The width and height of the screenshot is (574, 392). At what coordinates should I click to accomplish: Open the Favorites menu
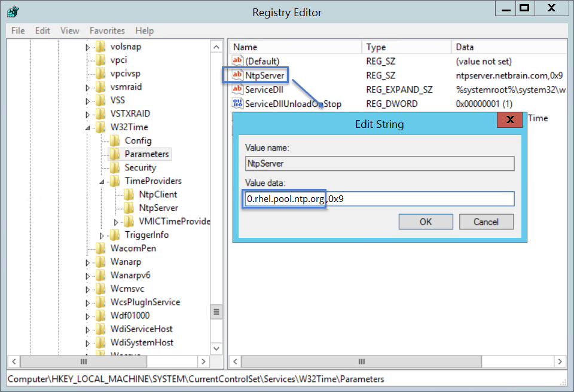click(x=107, y=30)
